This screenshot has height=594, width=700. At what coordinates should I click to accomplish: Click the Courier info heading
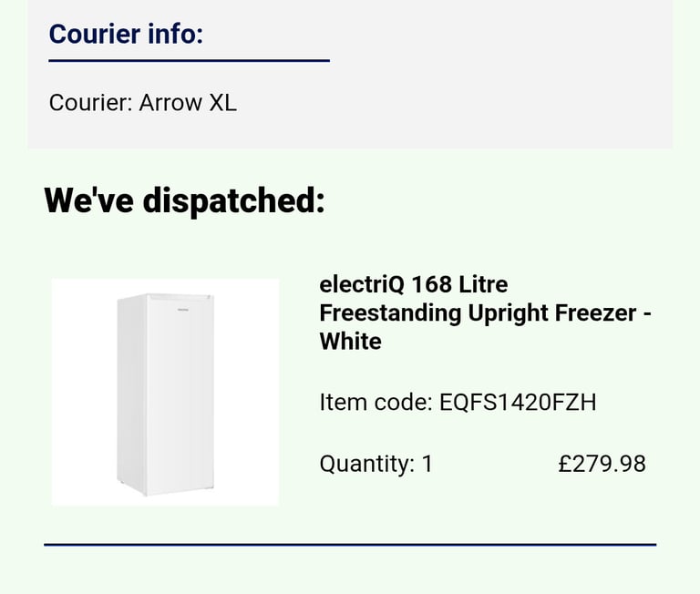126,34
